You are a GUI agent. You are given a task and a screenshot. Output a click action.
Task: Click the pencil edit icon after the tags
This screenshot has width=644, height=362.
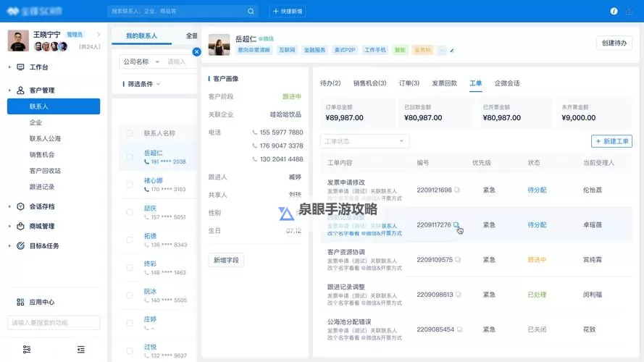pos(452,51)
